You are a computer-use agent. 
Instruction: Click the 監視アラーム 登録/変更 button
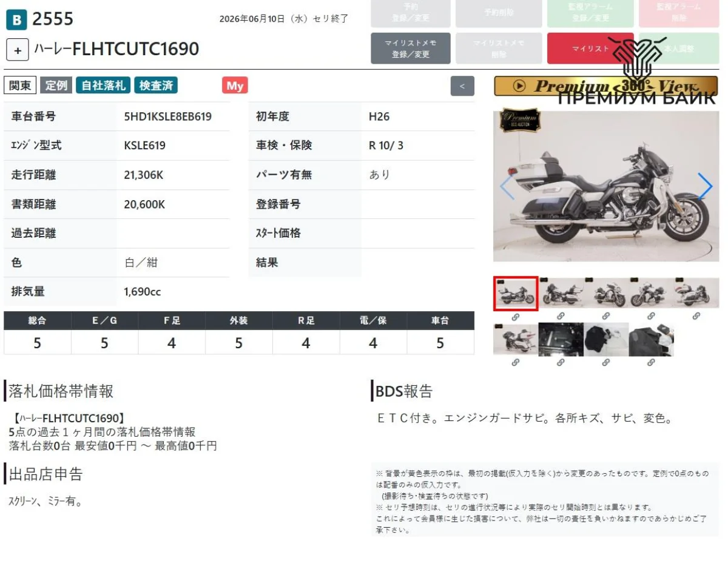pyautogui.click(x=590, y=13)
